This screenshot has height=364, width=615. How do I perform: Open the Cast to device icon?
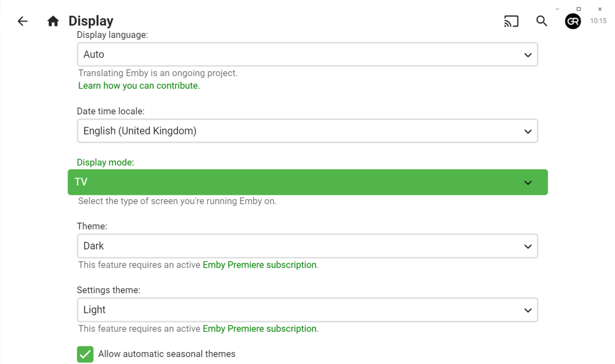pos(511,21)
